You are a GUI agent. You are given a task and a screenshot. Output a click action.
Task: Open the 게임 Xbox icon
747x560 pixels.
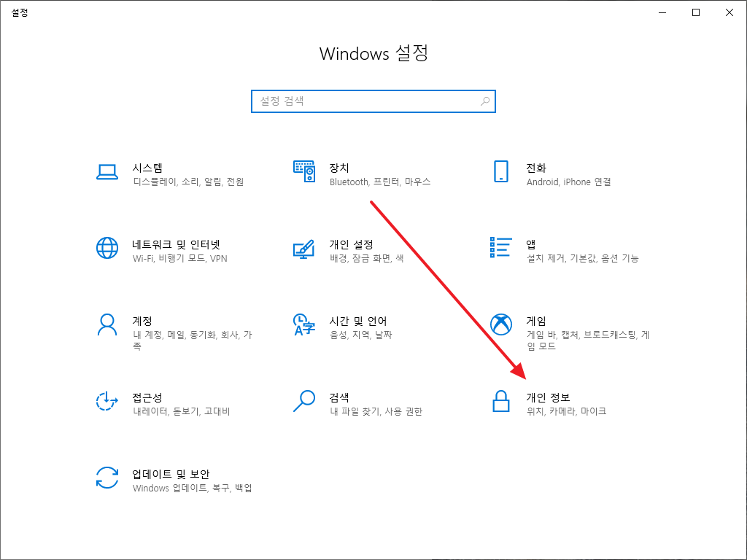(x=500, y=324)
